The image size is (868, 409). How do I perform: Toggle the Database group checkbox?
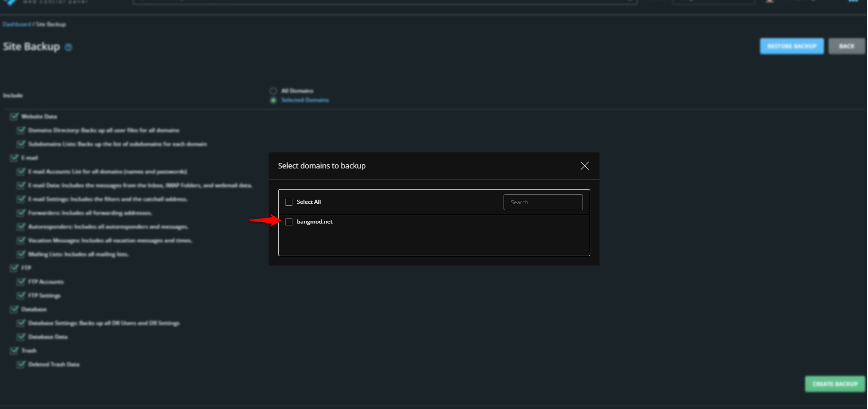14,309
